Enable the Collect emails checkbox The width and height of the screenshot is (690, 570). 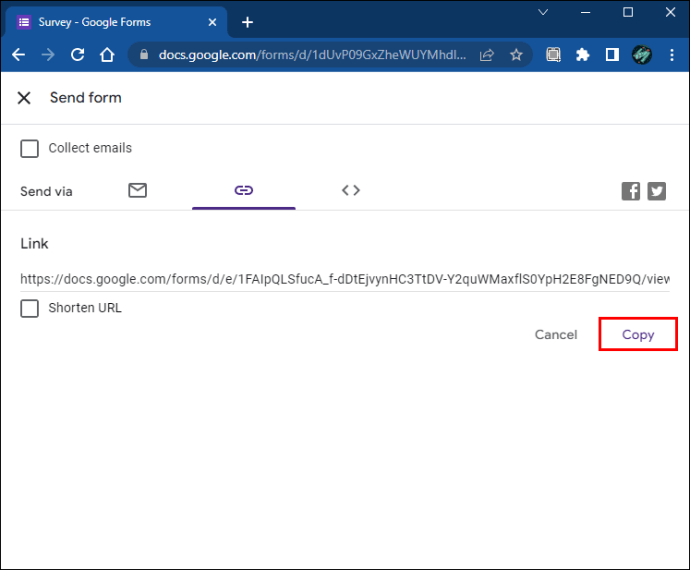pyautogui.click(x=29, y=148)
